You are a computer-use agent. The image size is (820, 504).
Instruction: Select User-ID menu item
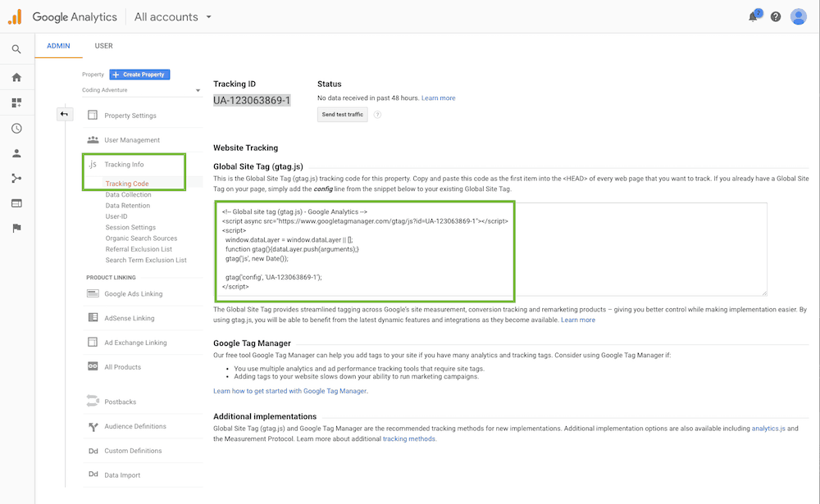click(116, 216)
